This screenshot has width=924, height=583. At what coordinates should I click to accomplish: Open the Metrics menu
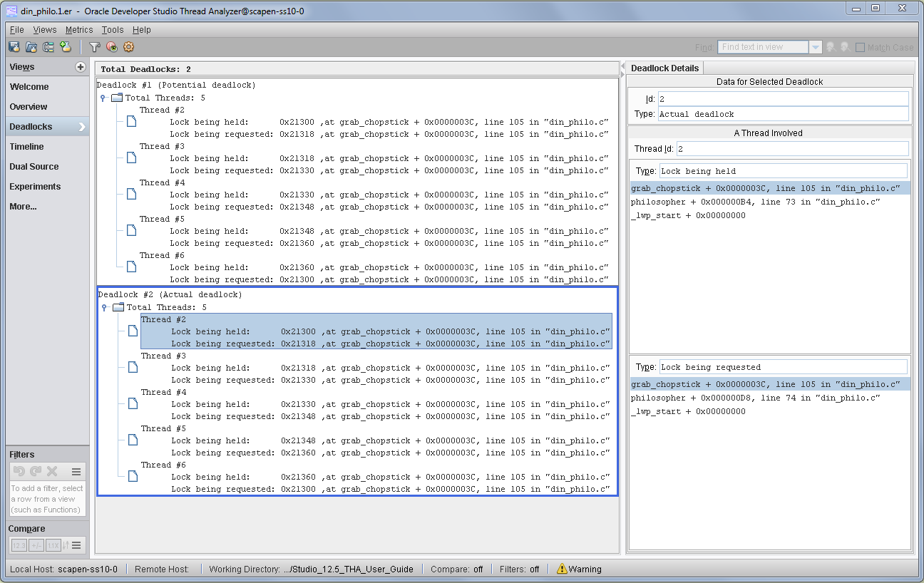point(79,30)
